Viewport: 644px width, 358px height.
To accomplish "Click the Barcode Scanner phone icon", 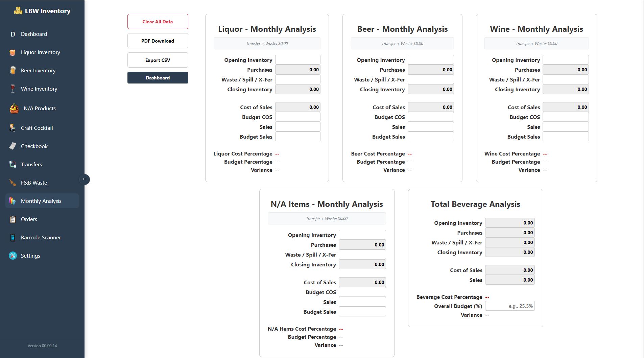I will pos(13,238).
